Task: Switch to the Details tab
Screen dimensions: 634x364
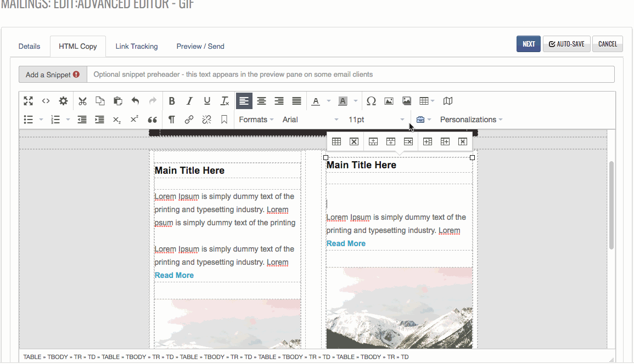Action: click(29, 46)
